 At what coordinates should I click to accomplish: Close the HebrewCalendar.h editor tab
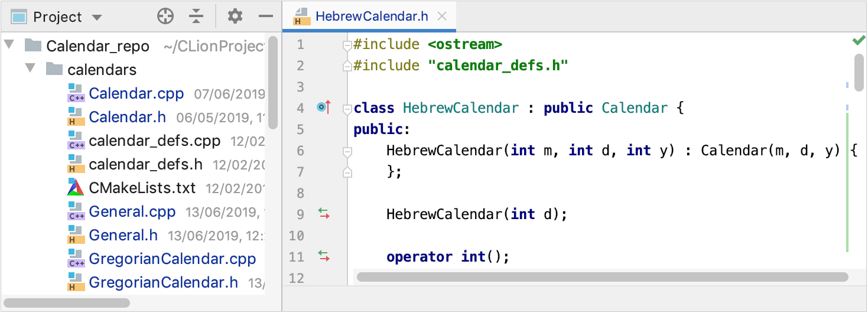pos(441,17)
